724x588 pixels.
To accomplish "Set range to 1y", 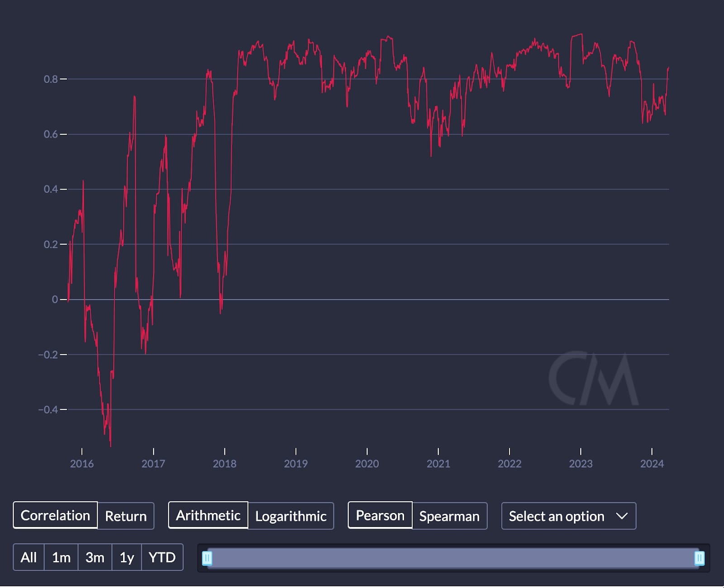I will point(127,557).
